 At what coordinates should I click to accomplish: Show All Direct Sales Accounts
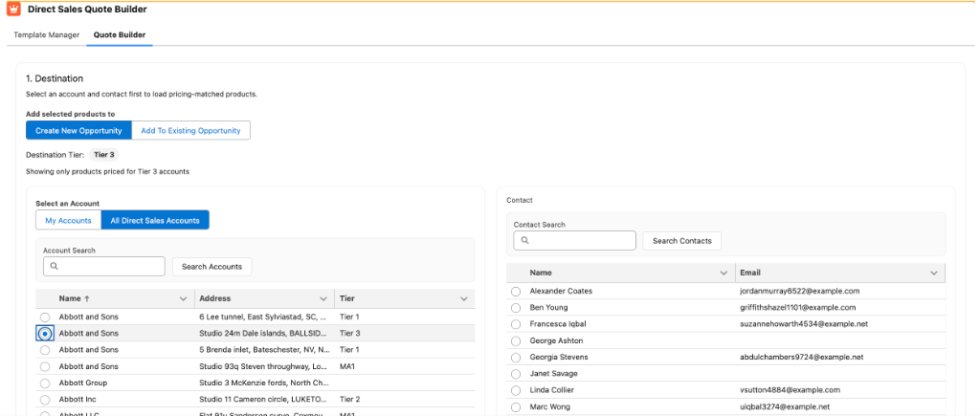[x=155, y=221]
